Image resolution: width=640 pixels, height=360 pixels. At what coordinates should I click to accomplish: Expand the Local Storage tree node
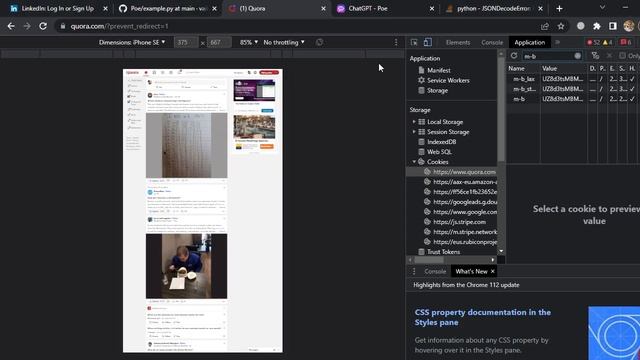coord(414,122)
